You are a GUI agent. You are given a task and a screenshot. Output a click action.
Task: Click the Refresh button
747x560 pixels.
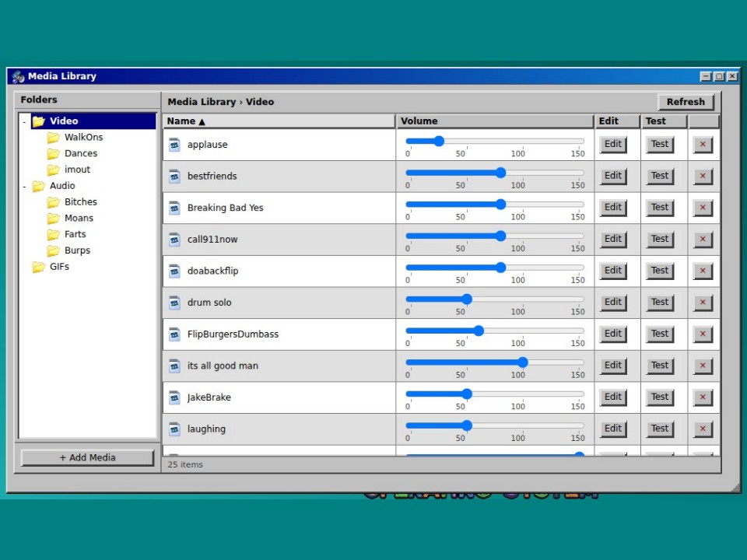coord(686,102)
